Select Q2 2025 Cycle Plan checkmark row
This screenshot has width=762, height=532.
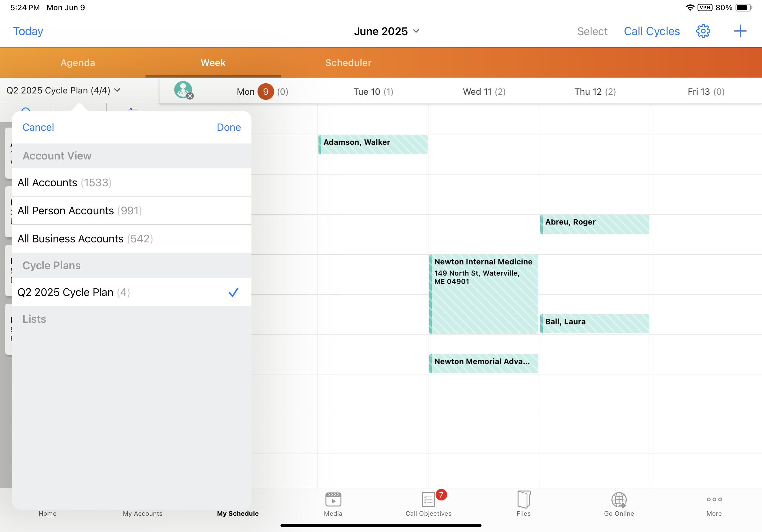click(131, 292)
